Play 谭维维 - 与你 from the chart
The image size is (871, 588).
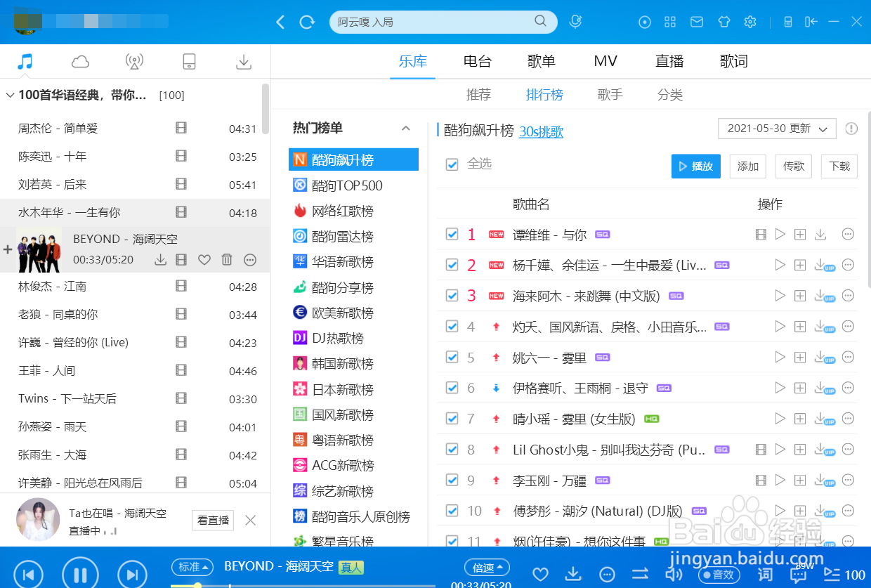coord(780,234)
